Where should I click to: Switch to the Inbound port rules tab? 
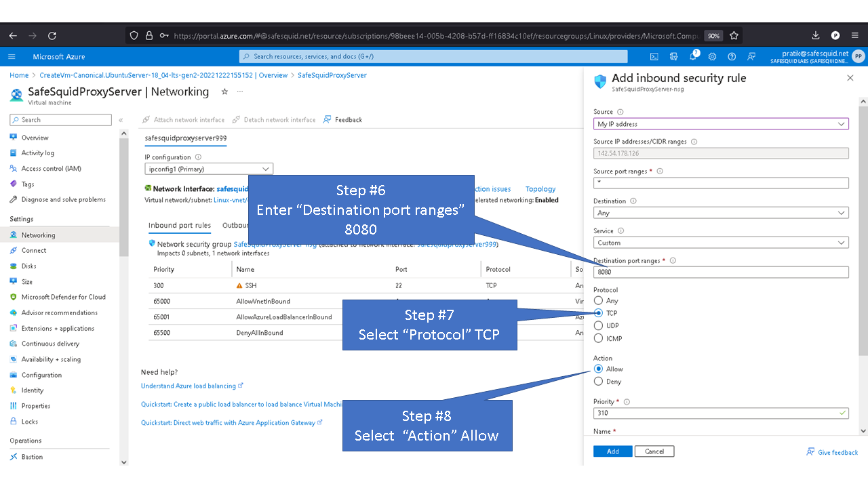[180, 226]
